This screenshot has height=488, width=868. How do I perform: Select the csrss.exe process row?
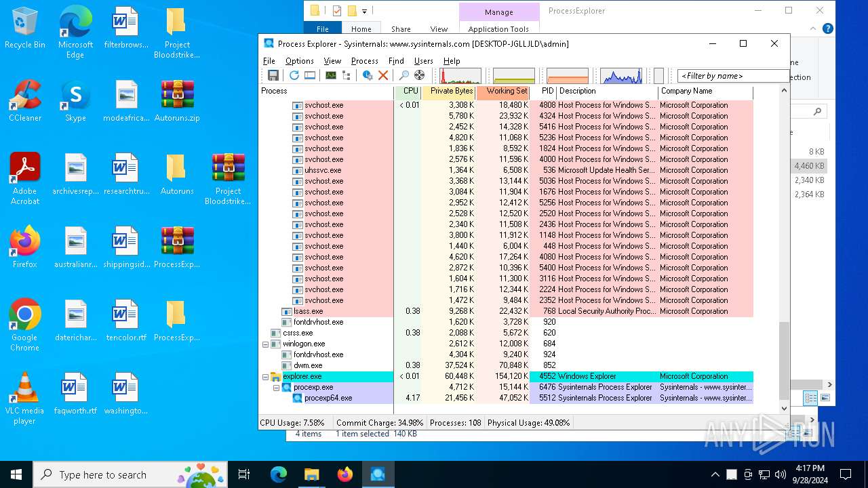[506, 333]
